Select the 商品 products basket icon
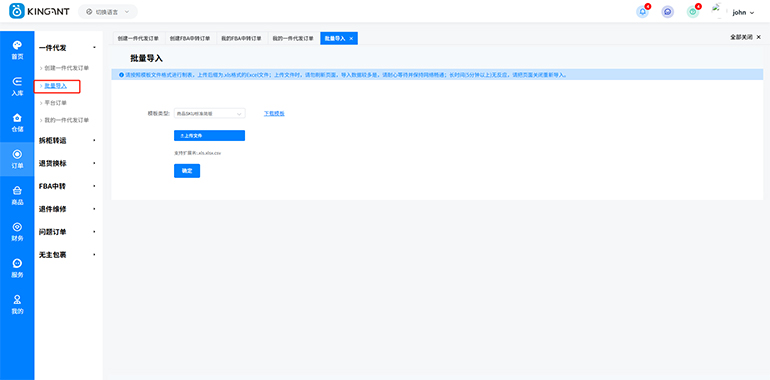The image size is (770, 380). tap(17, 195)
